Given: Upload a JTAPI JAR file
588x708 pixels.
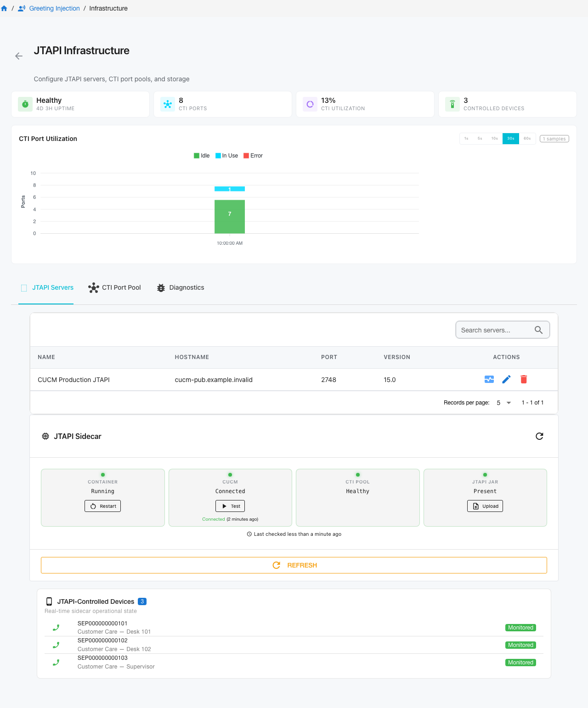Looking at the screenshot, I should (485, 506).
